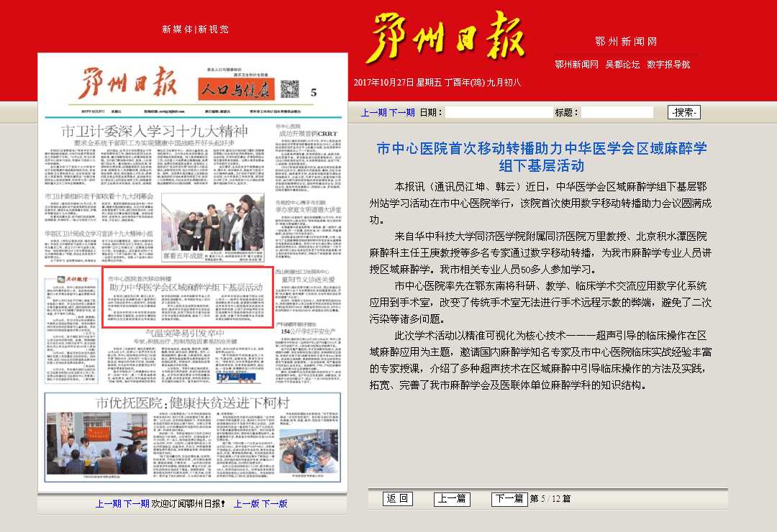Open the 举办家庭文明道德大讲堂 article
This screenshot has width=777, height=532.
[x=308, y=210]
